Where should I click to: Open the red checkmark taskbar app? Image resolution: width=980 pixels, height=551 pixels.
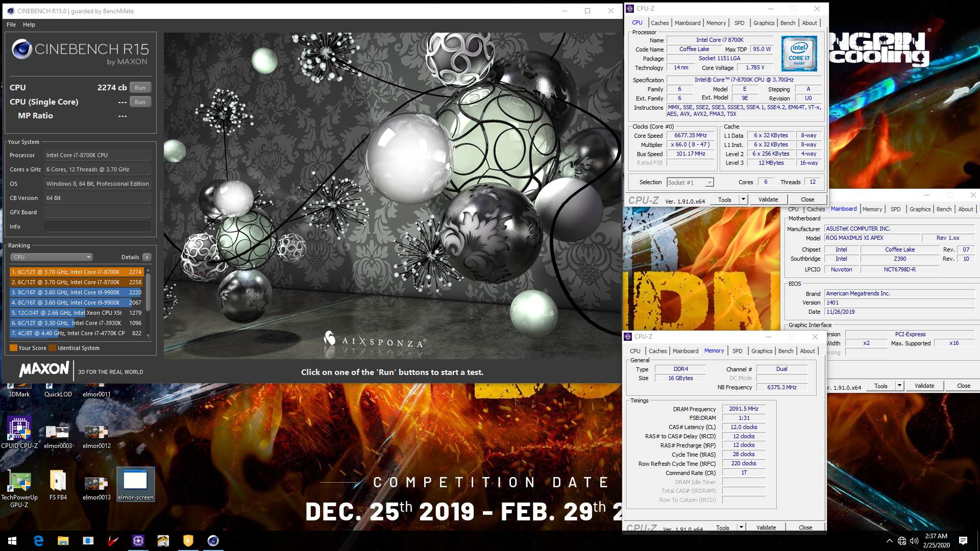click(x=113, y=541)
